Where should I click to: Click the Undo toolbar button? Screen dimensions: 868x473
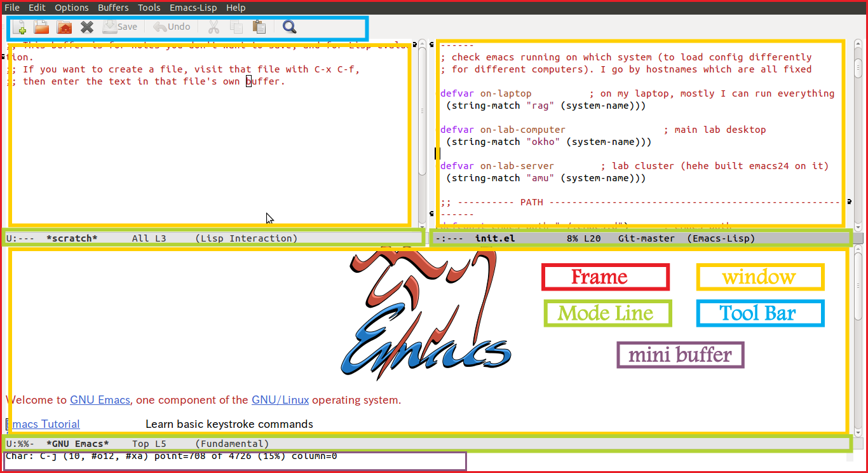[x=172, y=27]
